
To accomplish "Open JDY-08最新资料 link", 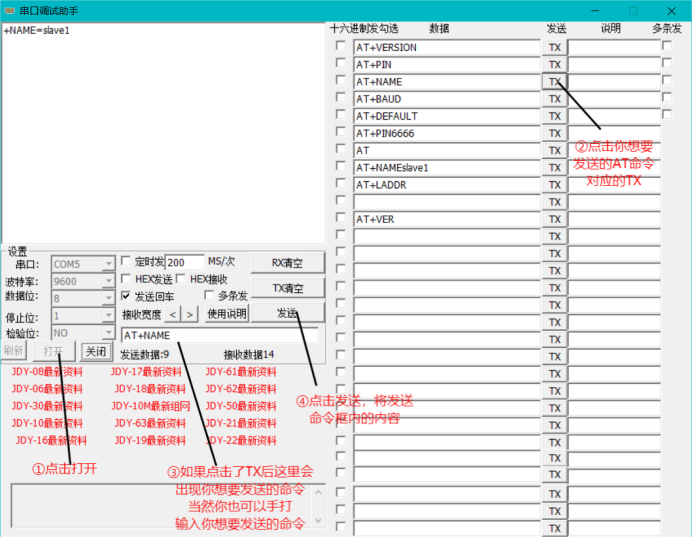I will [x=47, y=372].
